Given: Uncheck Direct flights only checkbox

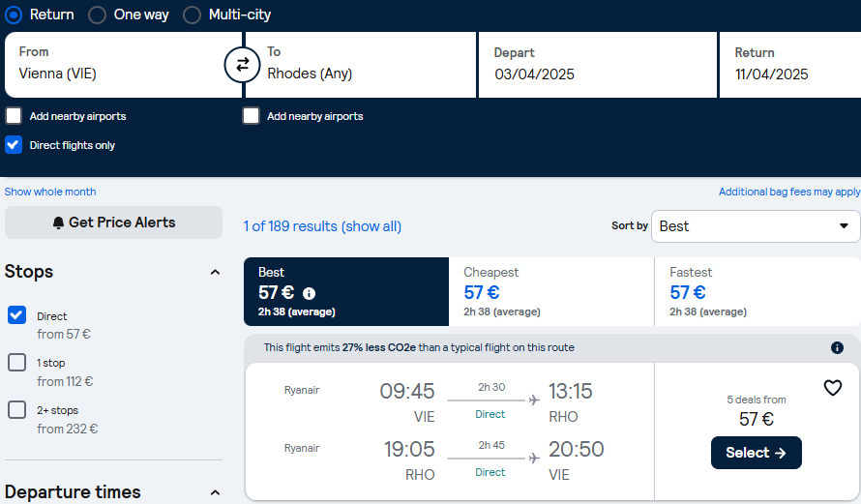Looking at the screenshot, I should point(14,145).
